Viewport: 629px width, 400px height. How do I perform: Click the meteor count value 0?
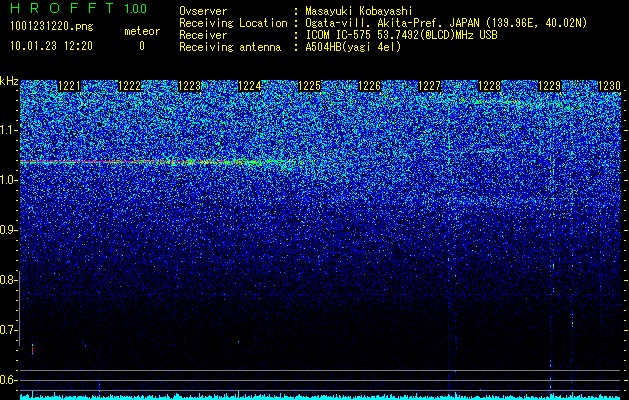[x=142, y=46]
